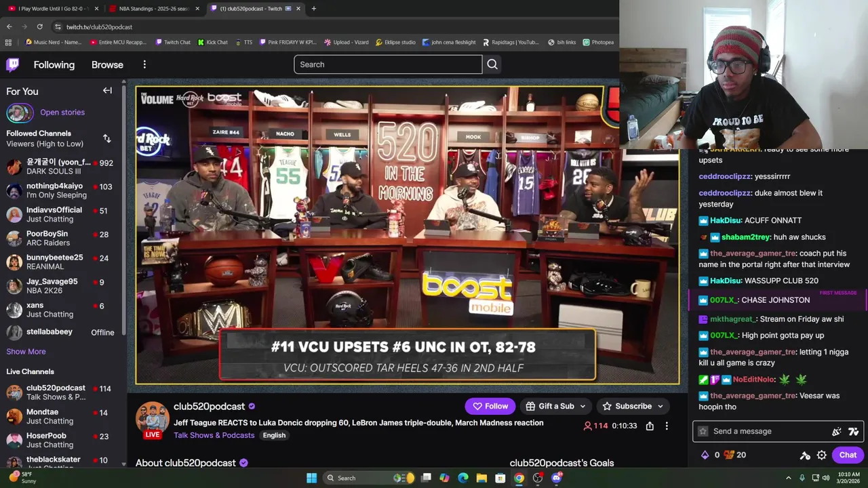868x488 pixels.
Task: Click the Twitch home logo
Action: click(13, 65)
